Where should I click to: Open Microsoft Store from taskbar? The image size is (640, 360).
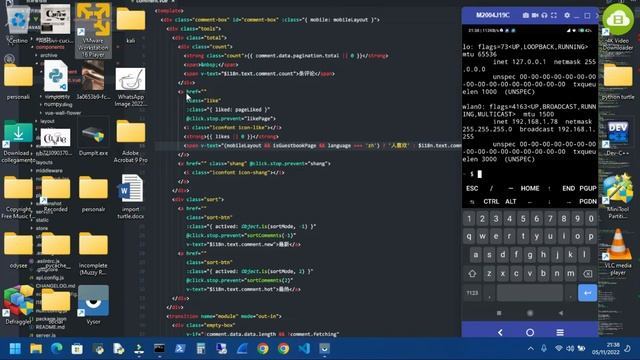[x=77, y=349]
